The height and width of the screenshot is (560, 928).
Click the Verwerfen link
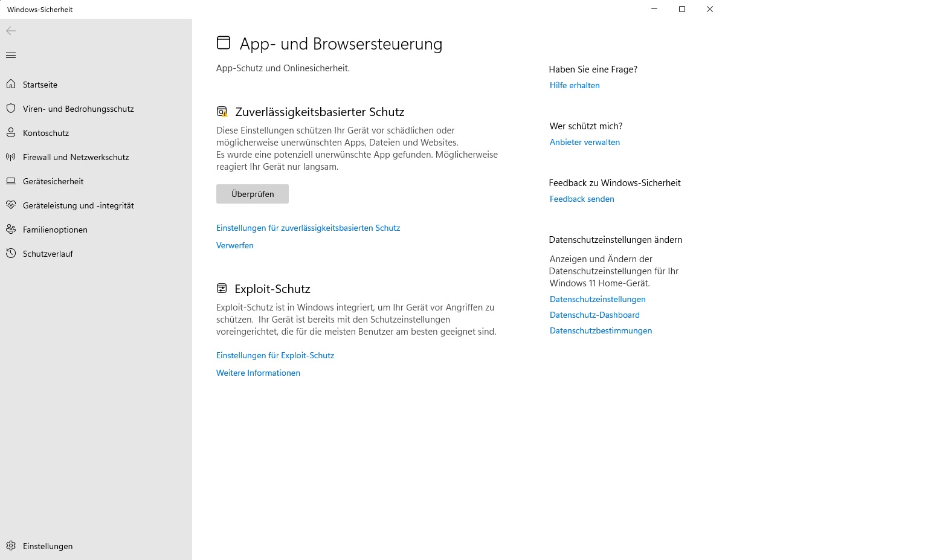[235, 245]
